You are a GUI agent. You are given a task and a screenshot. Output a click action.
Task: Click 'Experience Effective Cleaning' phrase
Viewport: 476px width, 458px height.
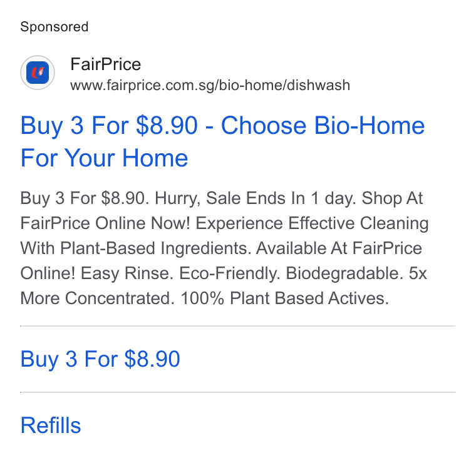click(x=312, y=223)
